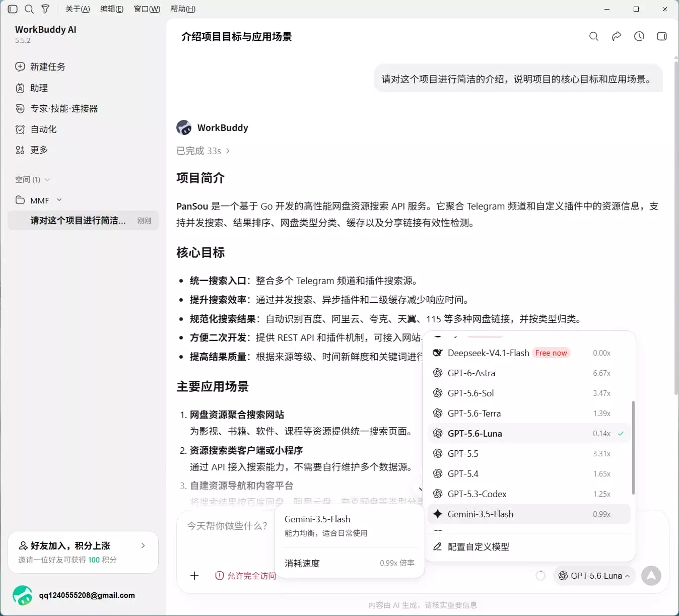Click the 今天帮你做些什么? message input

[227, 526]
